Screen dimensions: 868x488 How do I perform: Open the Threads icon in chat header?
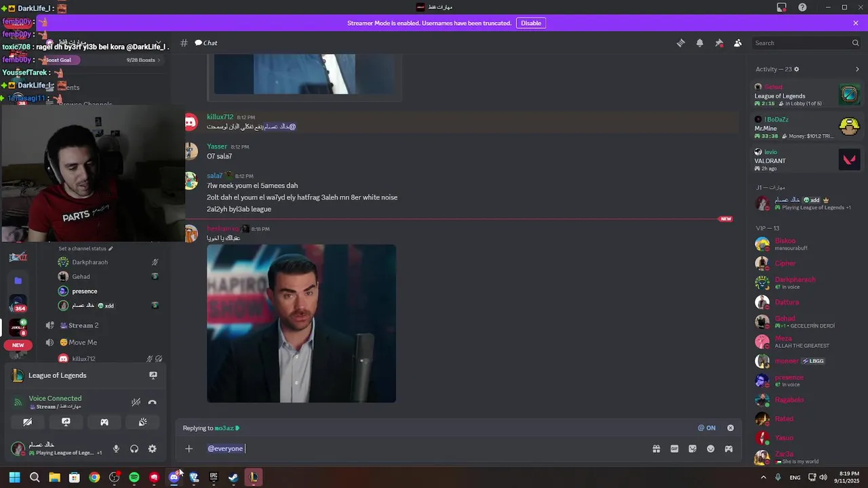(680, 43)
